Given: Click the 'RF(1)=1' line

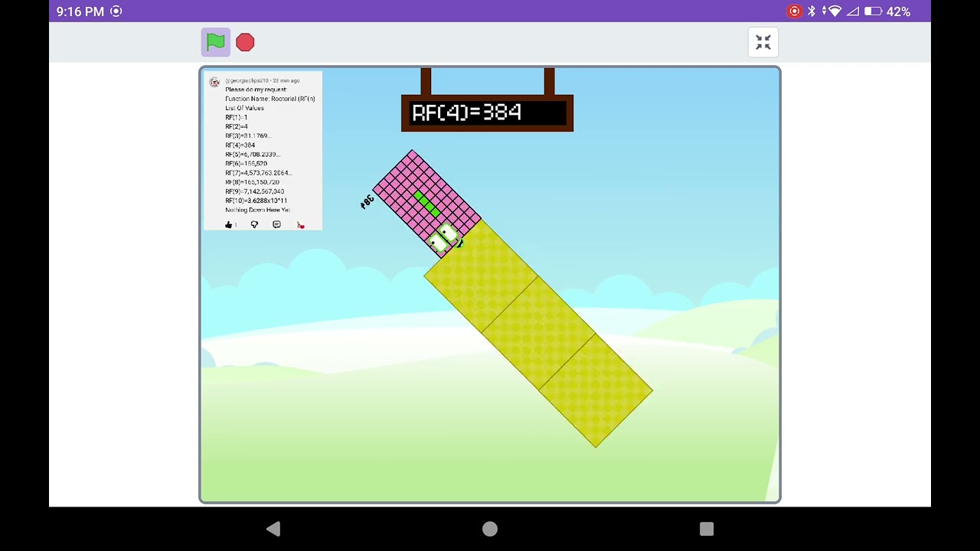Looking at the screenshot, I should tap(236, 117).
